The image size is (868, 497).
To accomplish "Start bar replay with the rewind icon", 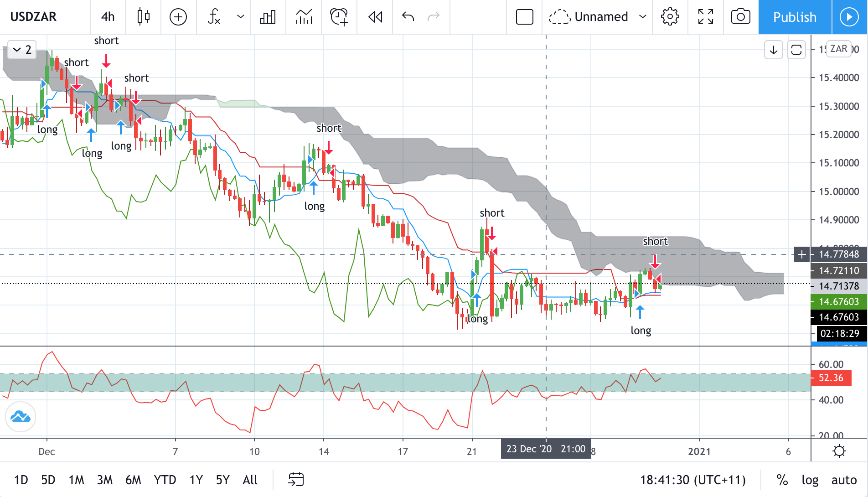I will point(375,17).
